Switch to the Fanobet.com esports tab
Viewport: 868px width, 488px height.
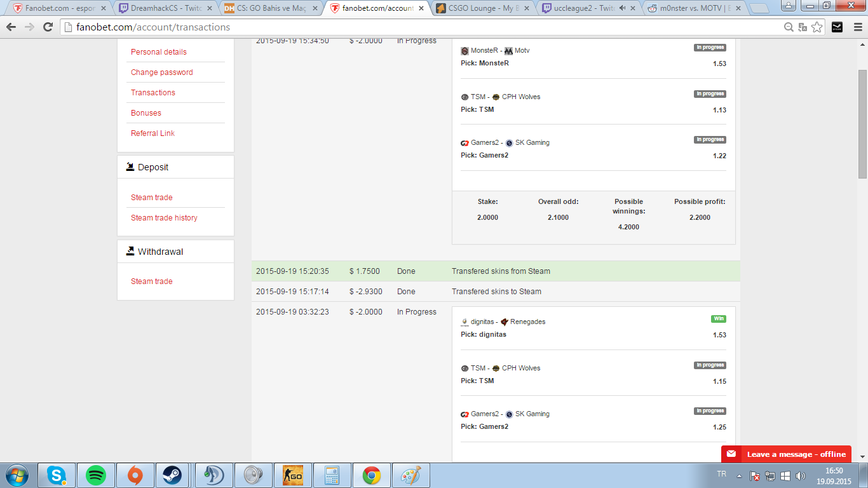(60, 8)
